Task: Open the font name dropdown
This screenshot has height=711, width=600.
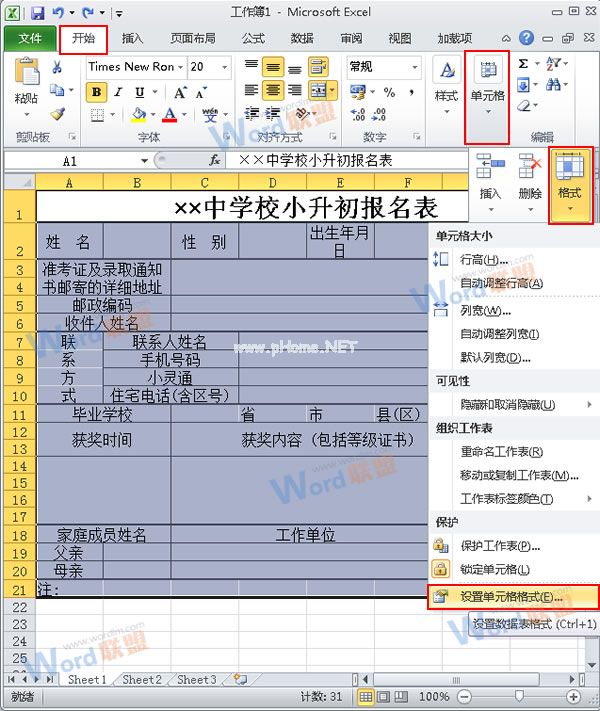Action: coord(180,67)
